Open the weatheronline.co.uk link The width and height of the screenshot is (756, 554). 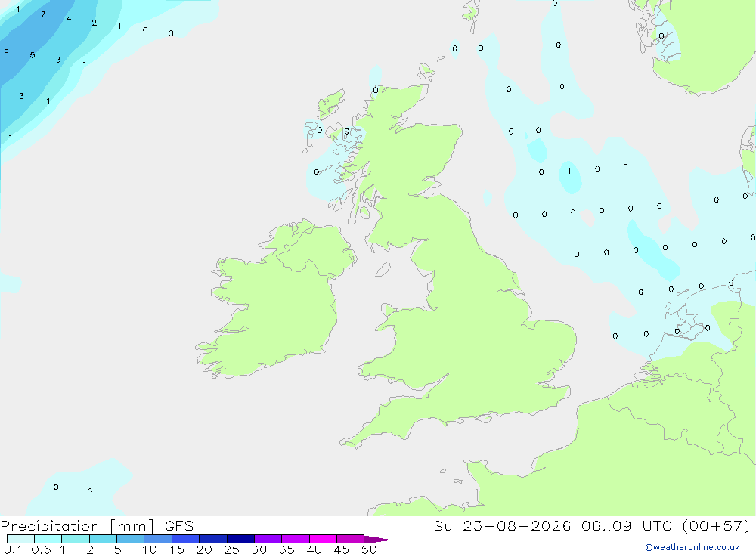(692, 547)
